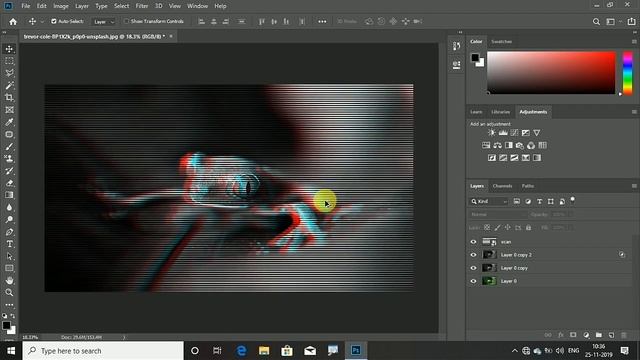Switch to the Paths tab
This screenshot has width=640, height=360.
coord(528,186)
